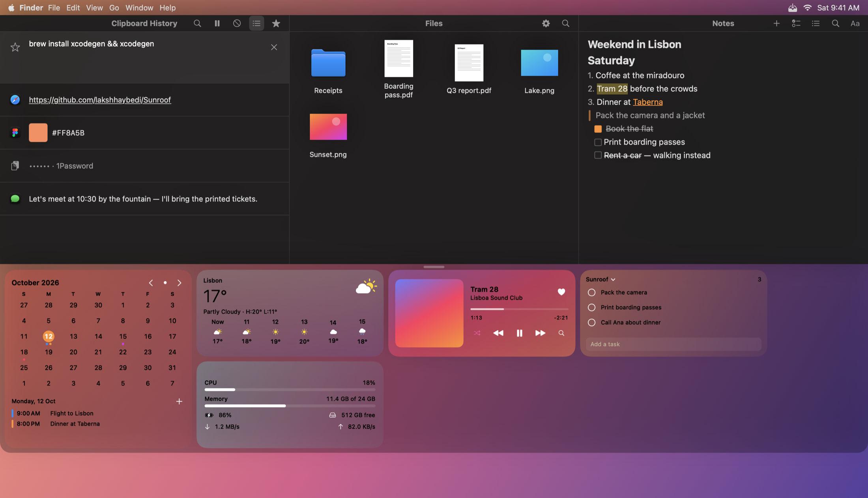Go to the next month in the calendar
This screenshot has width=868, height=498.
coord(179,283)
